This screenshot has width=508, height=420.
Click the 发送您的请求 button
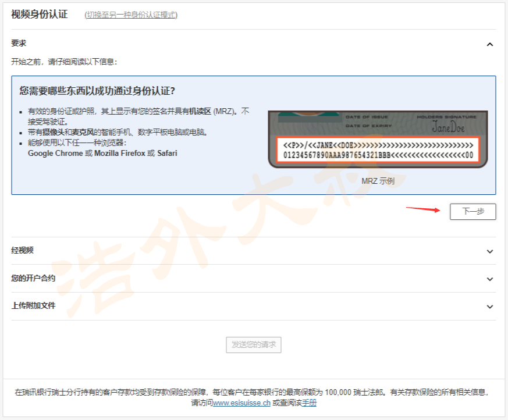coord(254,345)
